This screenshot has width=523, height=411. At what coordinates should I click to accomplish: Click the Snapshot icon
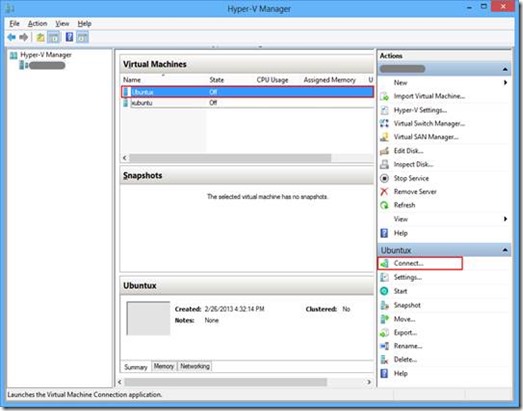point(384,305)
